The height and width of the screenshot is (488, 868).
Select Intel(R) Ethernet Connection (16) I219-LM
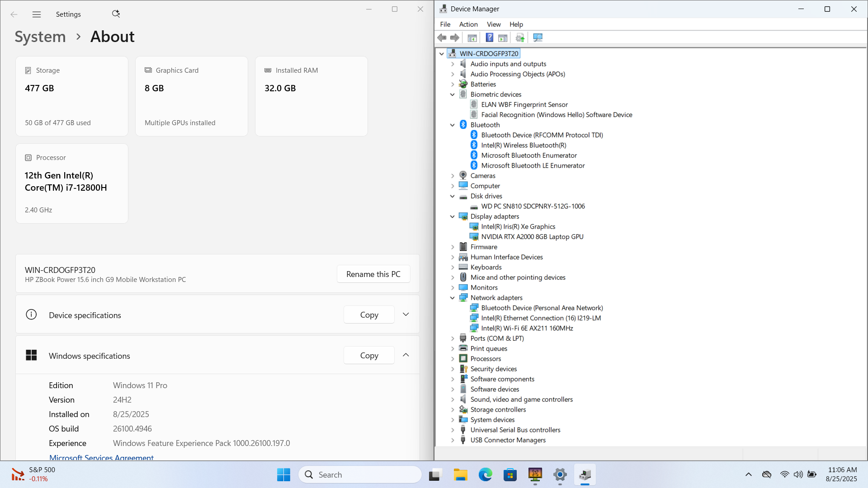coord(541,318)
